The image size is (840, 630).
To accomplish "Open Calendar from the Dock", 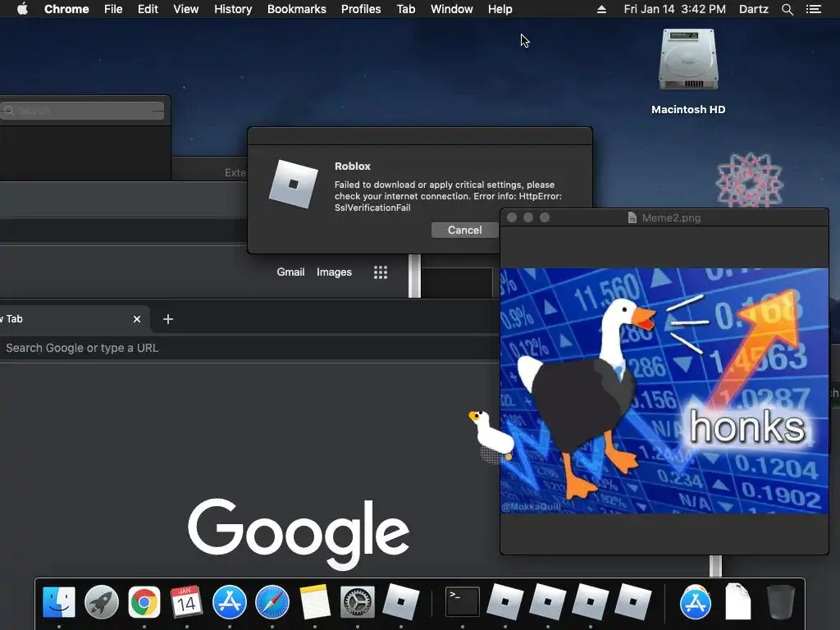I will (x=186, y=601).
